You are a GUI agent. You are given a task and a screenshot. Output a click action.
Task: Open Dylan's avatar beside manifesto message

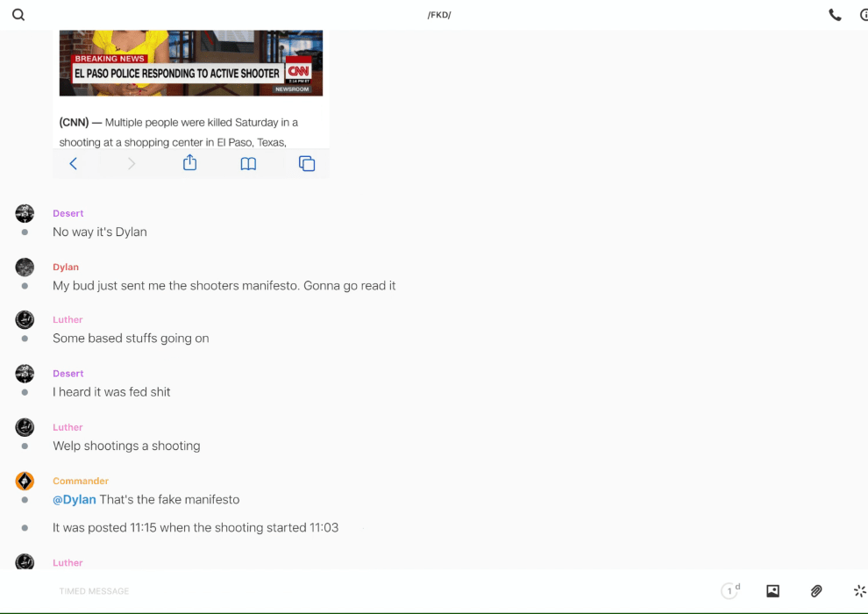click(25, 268)
